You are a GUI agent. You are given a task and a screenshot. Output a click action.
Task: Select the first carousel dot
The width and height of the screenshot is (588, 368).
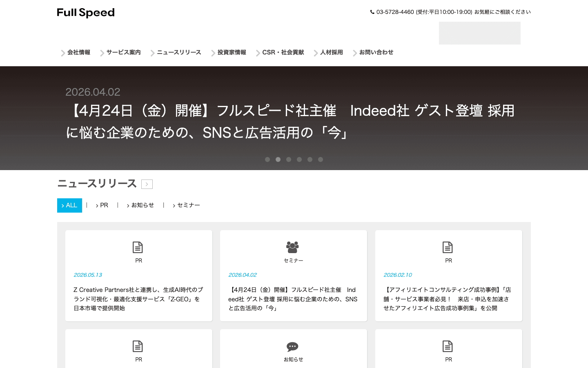pos(267,159)
